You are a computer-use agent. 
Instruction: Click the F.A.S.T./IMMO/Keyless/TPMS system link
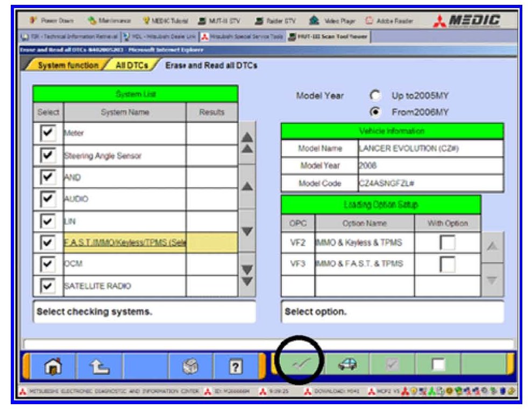click(124, 242)
